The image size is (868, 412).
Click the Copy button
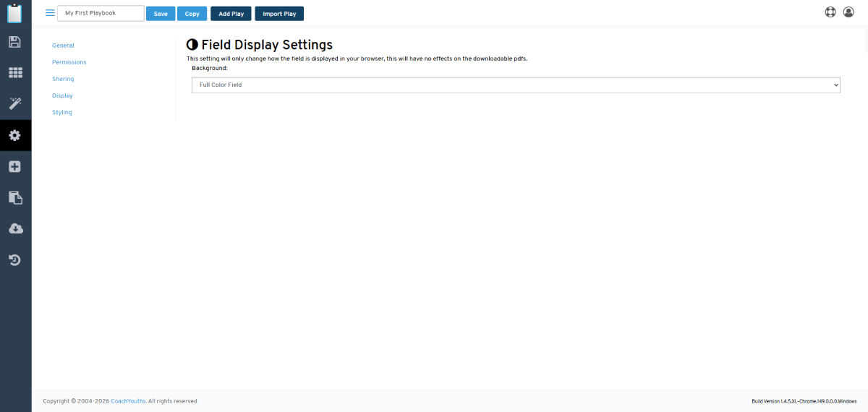[192, 14]
